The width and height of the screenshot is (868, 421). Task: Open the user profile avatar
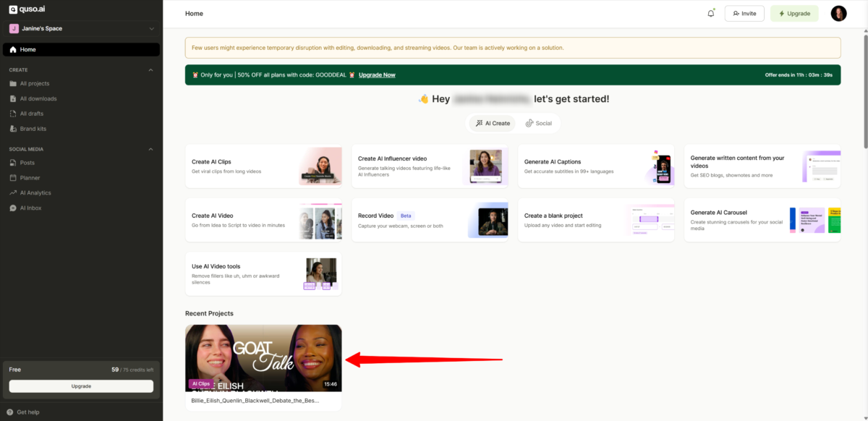pos(838,13)
